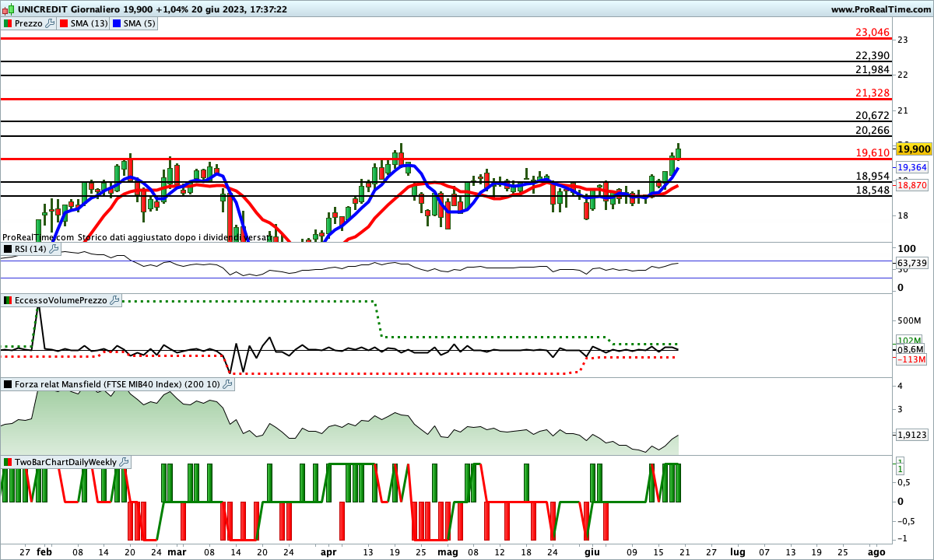Click the RSI (14) legend color square
The height and width of the screenshot is (560, 934).
(x=8, y=249)
